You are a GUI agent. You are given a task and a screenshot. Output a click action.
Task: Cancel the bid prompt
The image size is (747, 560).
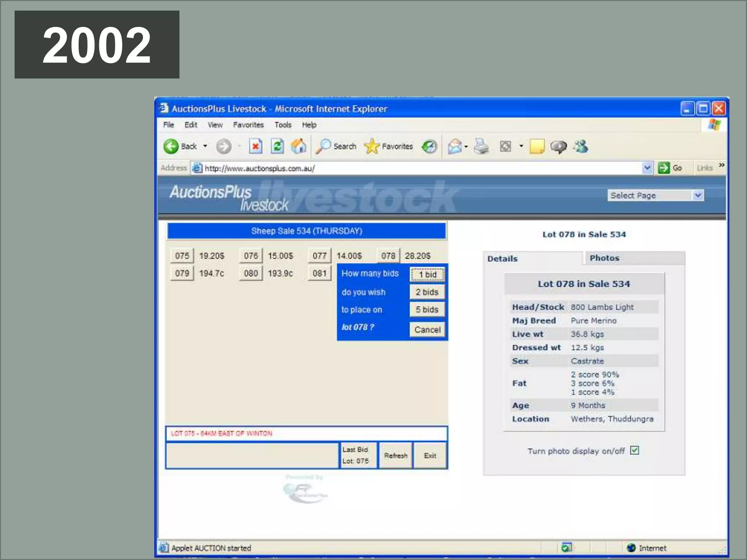[427, 330]
